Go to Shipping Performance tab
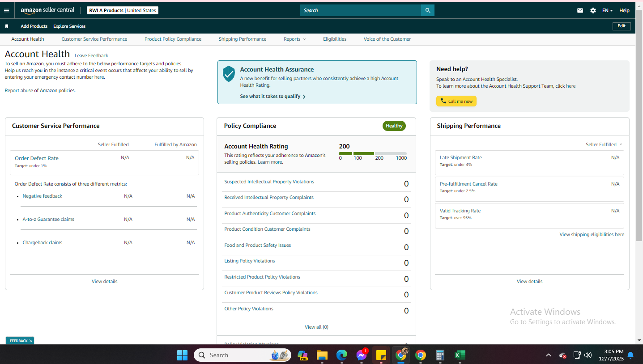The height and width of the screenshot is (364, 643). click(243, 39)
